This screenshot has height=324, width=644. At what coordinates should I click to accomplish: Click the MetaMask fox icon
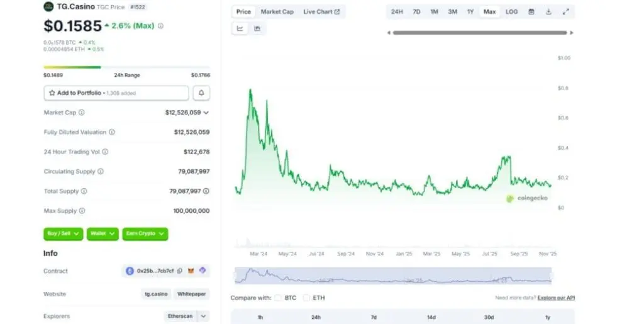pyautogui.click(x=191, y=271)
